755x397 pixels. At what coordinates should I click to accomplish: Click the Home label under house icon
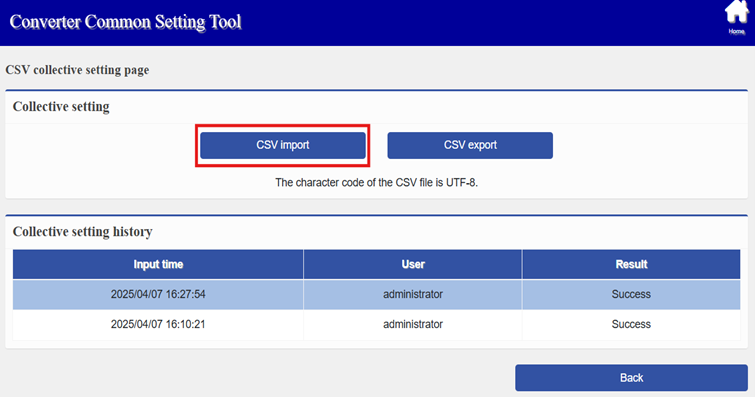tap(736, 31)
